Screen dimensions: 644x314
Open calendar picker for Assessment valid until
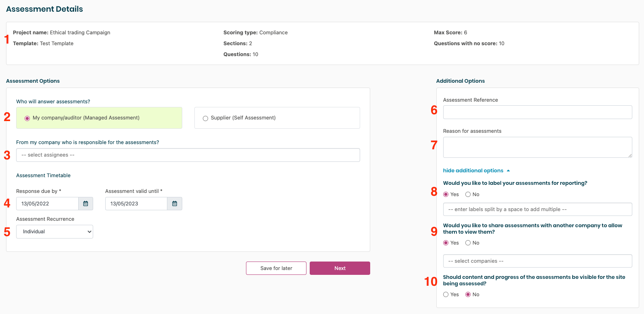(x=175, y=204)
